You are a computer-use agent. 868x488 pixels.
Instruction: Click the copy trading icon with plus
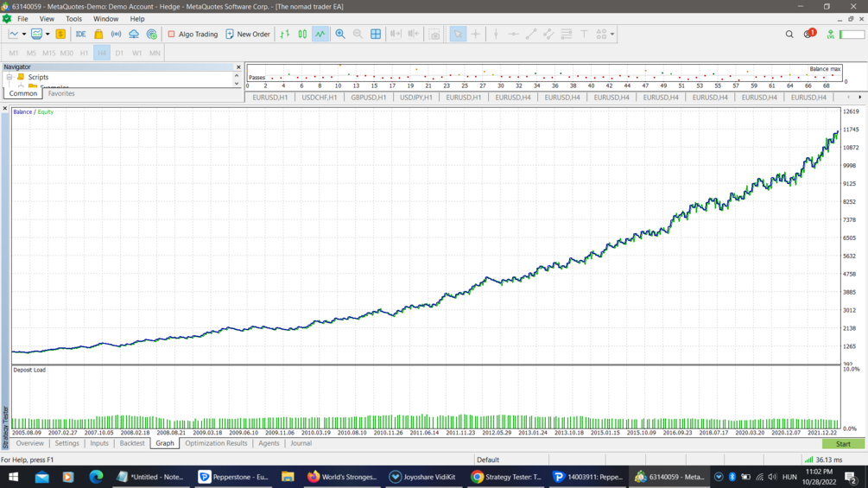(x=152, y=35)
